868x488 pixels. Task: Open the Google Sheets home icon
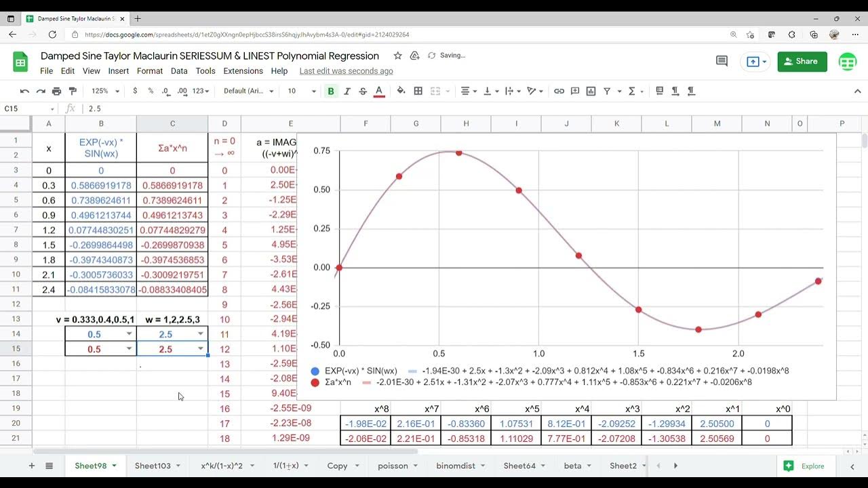point(20,62)
